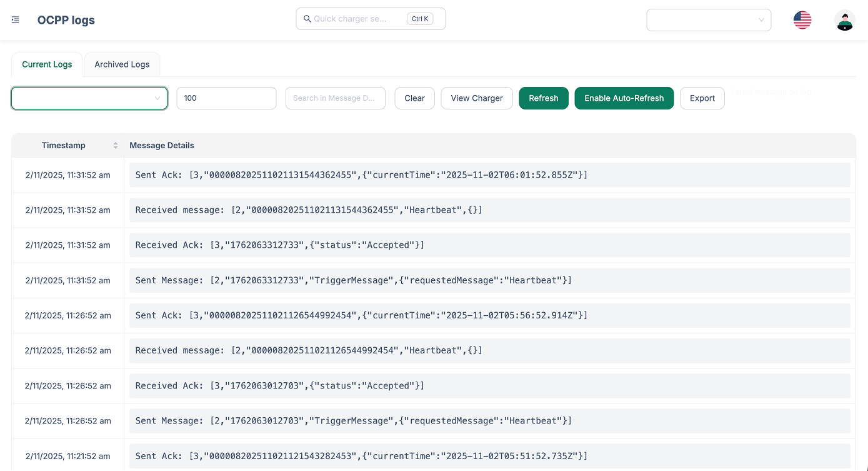Switch to the Archived Logs tab
868x471 pixels.
pyautogui.click(x=122, y=64)
